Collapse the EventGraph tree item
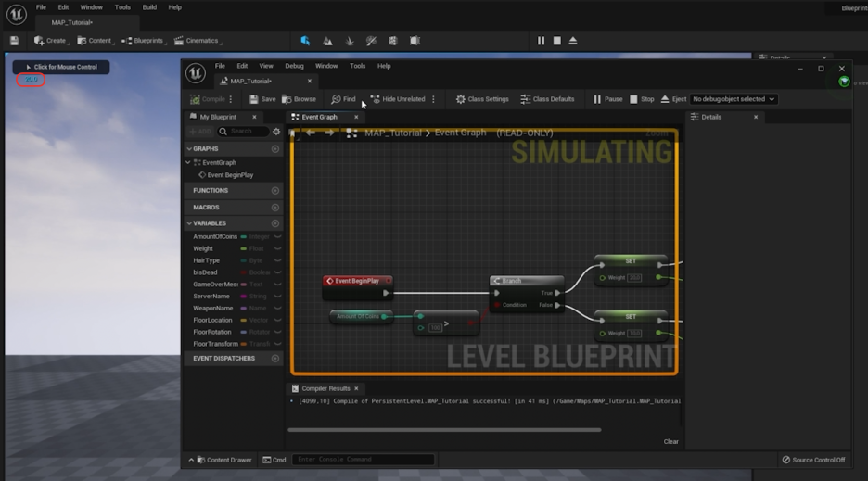The image size is (868, 481). pos(188,163)
